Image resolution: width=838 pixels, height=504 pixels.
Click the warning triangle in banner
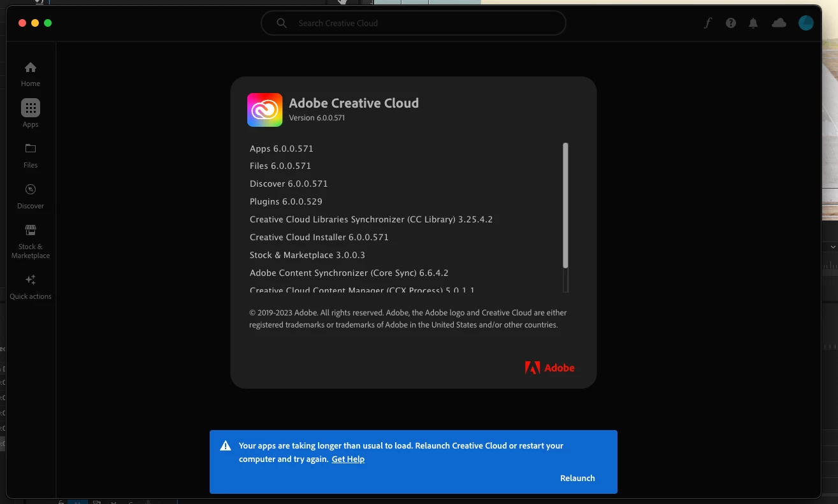click(226, 446)
